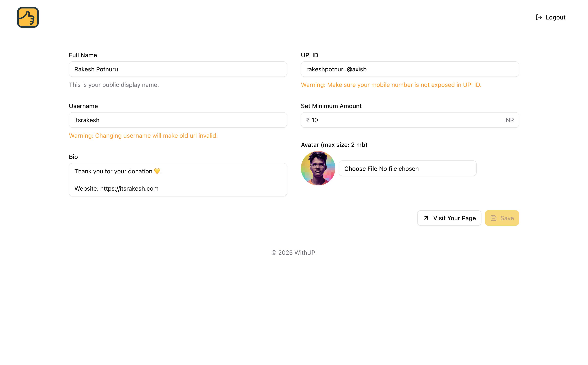Click the Logout arrow icon
The image size is (588, 365).
click(x=539, y=17)
